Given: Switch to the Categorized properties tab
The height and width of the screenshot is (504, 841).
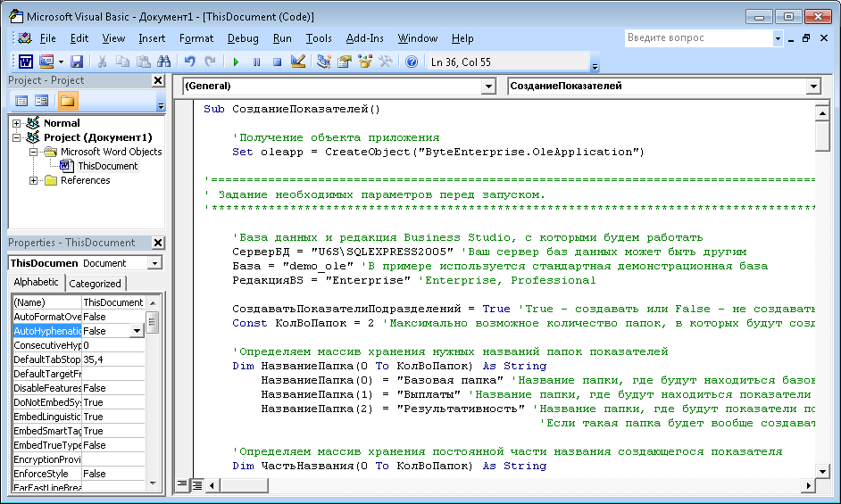Looking at the screenshot, I should coord(95,283).
